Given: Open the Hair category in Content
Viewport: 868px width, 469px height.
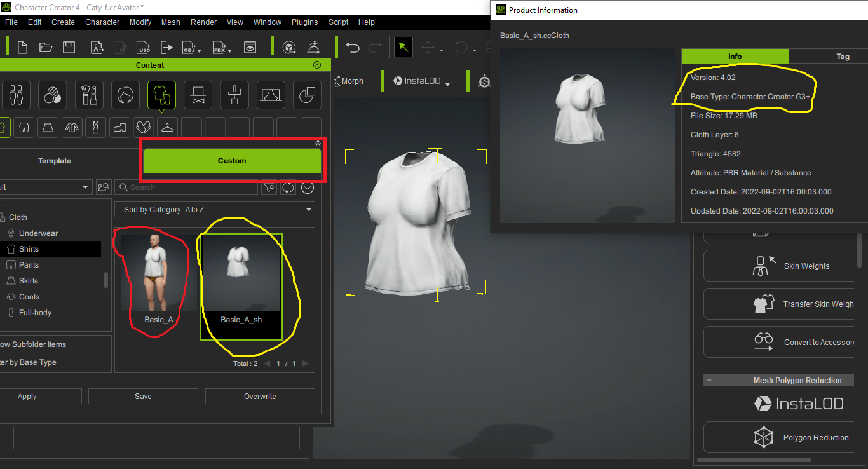Looking at the screenshot, I should (125, 95).
